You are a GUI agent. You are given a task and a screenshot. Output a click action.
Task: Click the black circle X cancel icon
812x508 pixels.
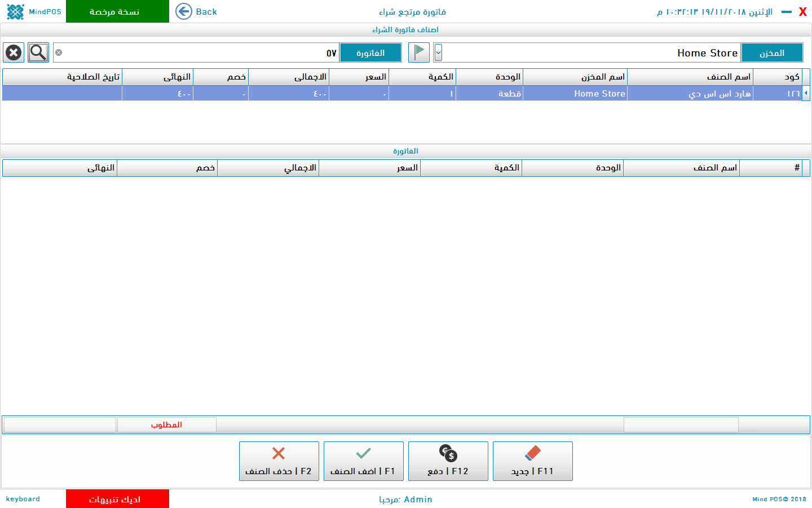click(14, 52)
